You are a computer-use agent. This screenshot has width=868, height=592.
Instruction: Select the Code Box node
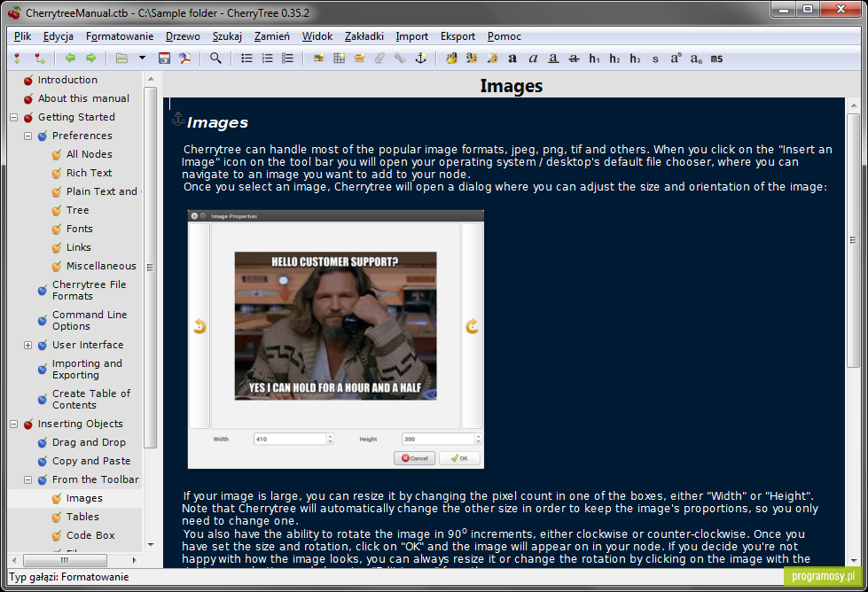[x=90, y=535]
